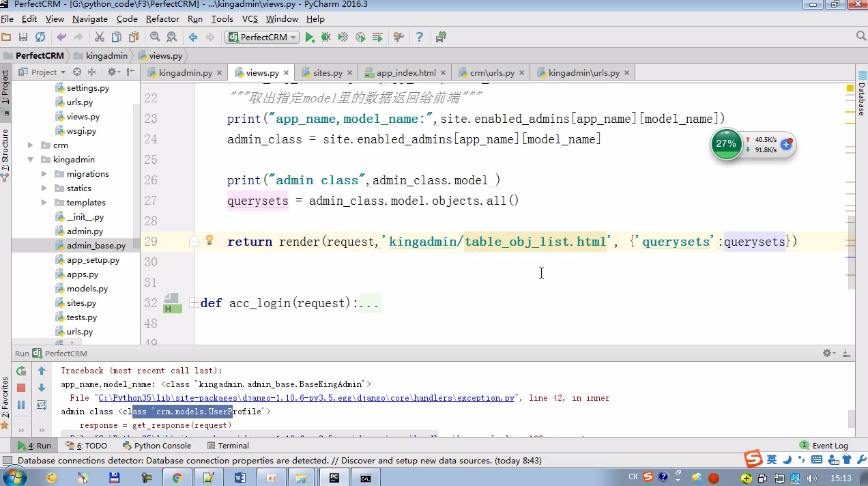Pause output in the Run panel

point(21,405)
